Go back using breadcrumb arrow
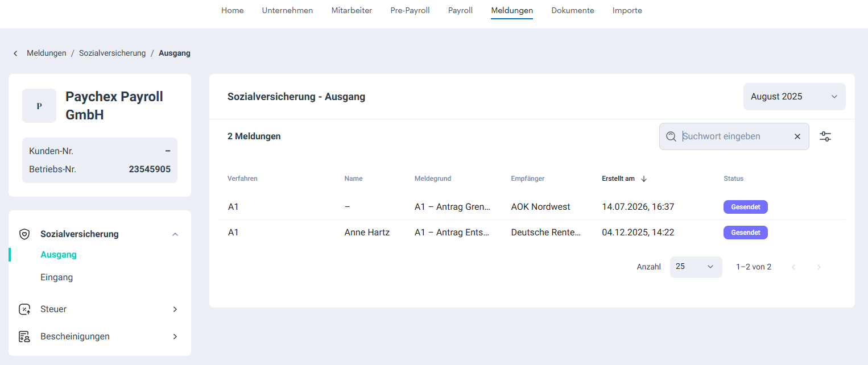Screen dimensions: 868x365 (15, 53)
